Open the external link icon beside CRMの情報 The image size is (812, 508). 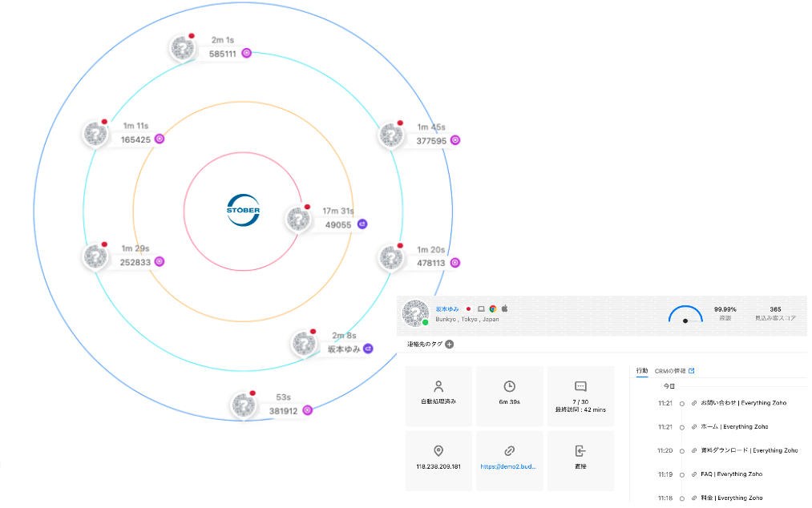click(x=692, y=371)
